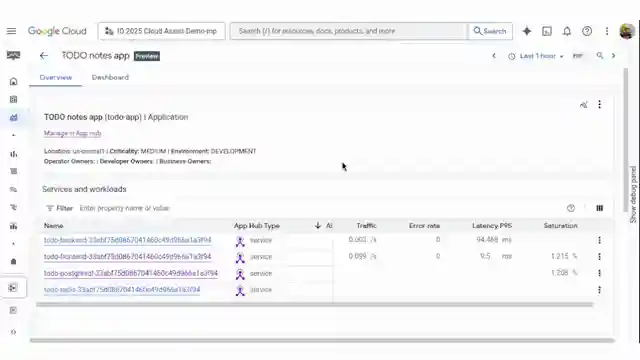This screenshot has height=360, width=640.
Task: Click the Monitoring logo atop the sidebar
Action: coord(13,56)
